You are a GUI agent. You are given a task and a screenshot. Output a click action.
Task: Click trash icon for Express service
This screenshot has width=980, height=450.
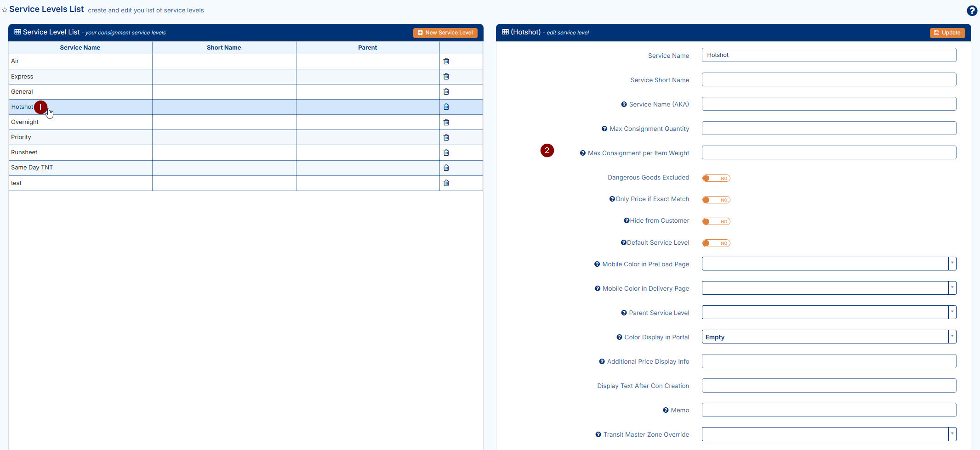pyautogui.click(x=446, y=76)
